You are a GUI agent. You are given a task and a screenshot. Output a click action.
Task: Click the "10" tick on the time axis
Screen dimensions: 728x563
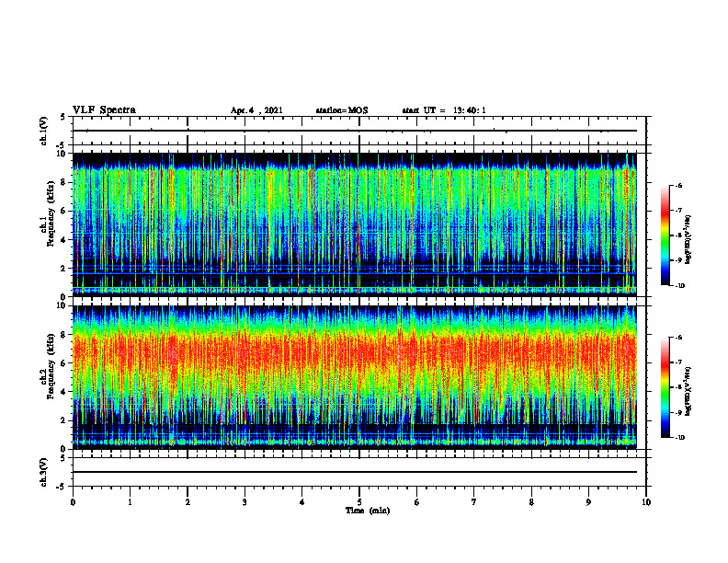646,502
